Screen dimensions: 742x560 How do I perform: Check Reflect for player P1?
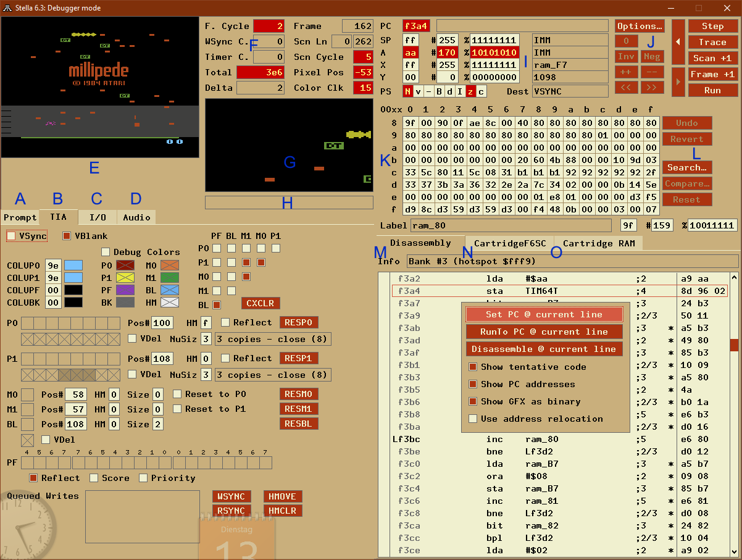(225, 358)
